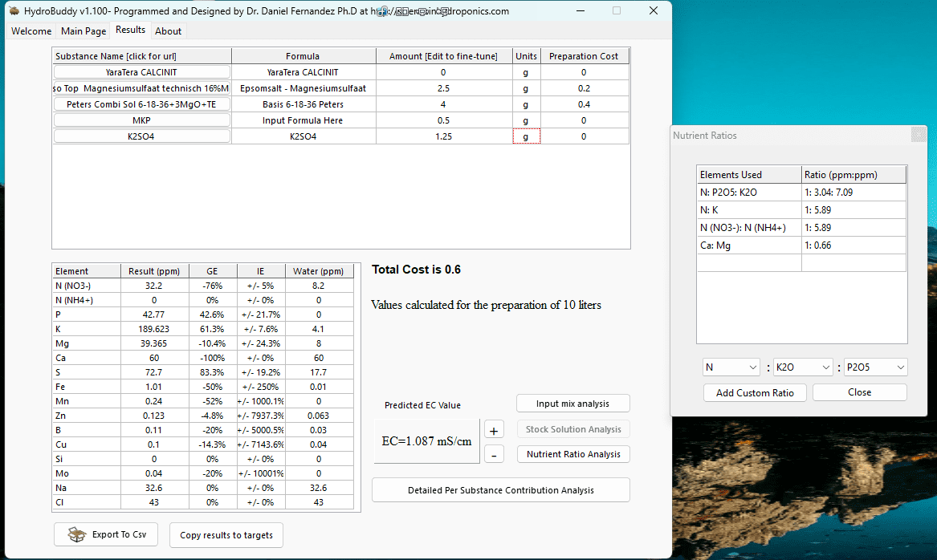Click the box icon on Export button
Viewport: 937px width, 560px height.
click(x=76, y=534)
